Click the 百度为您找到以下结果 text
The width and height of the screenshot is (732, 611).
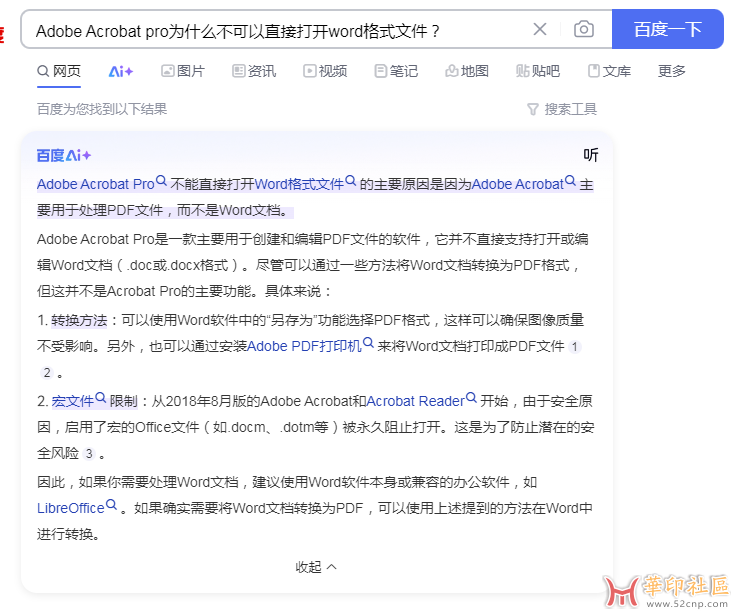(x=102, y=109)
